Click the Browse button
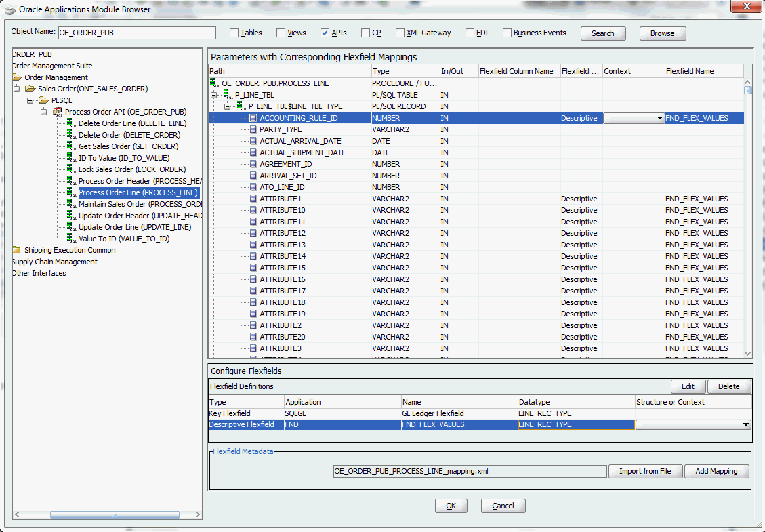The image size is (765, 532). [x=663, y=33]
